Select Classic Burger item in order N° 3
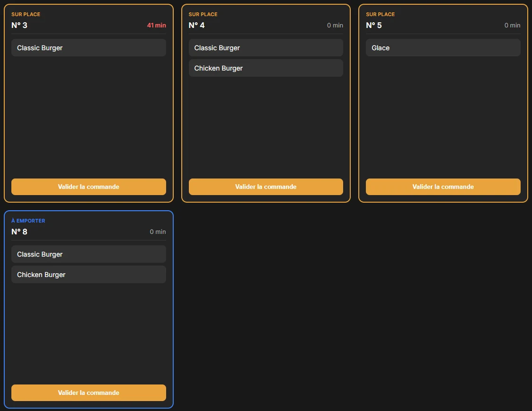Image resolution: width=532 pixels, height=411 pixels. click(89, 48)
